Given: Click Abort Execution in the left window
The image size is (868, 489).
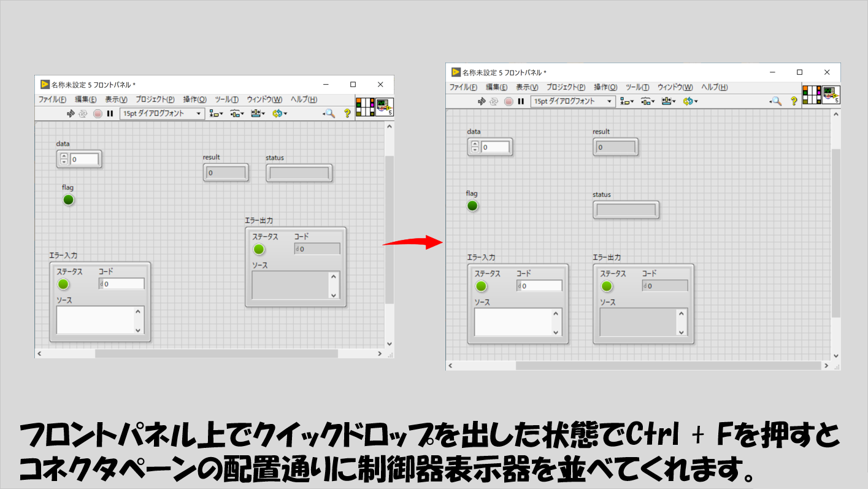Looking at the screenshot, I should click(x=98, y=114).
